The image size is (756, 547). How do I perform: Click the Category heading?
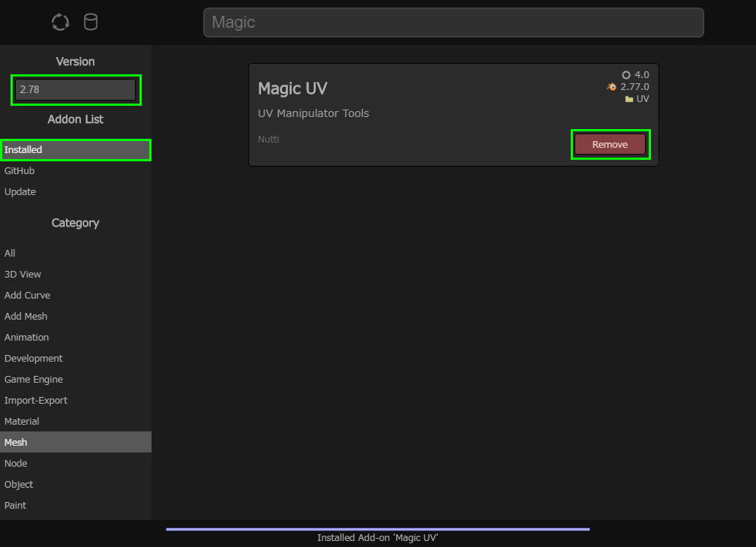pyautogui.click(x=75, y=223)
